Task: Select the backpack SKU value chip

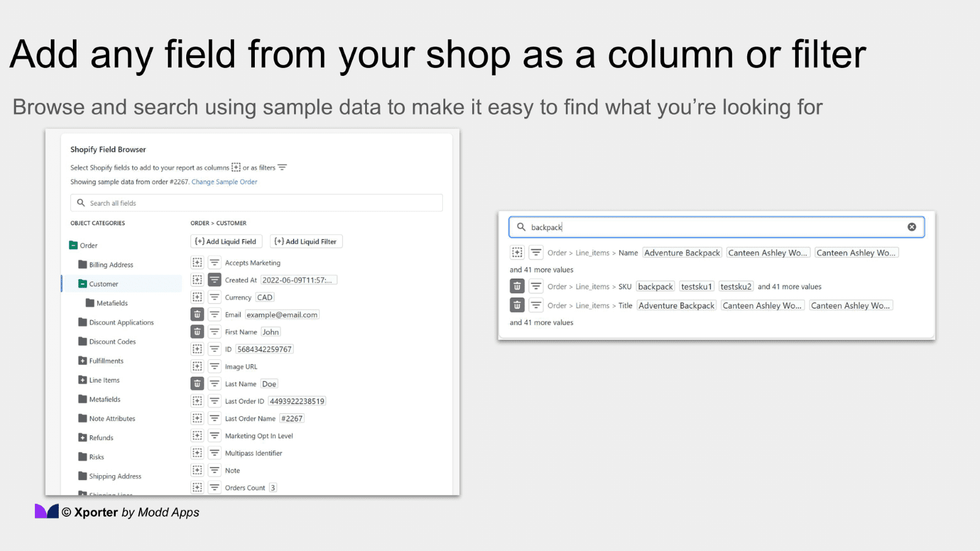Action: (655, 286)
